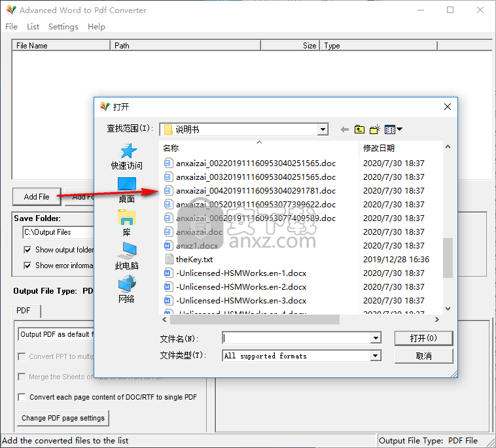Click the icon of anxaizai_0022 doc file
Screen dimensions: 496x448
(x=168, y=164)
